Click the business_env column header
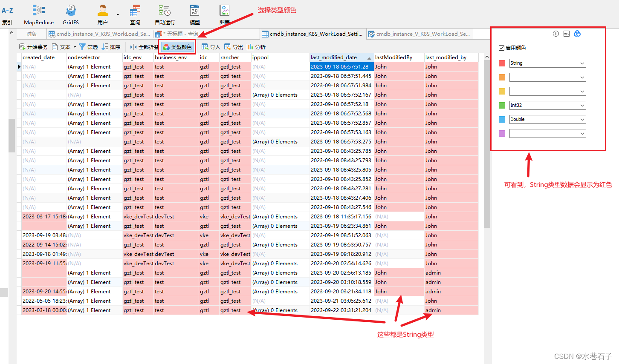Screen dimensions: 619x364 pos(176,57)
